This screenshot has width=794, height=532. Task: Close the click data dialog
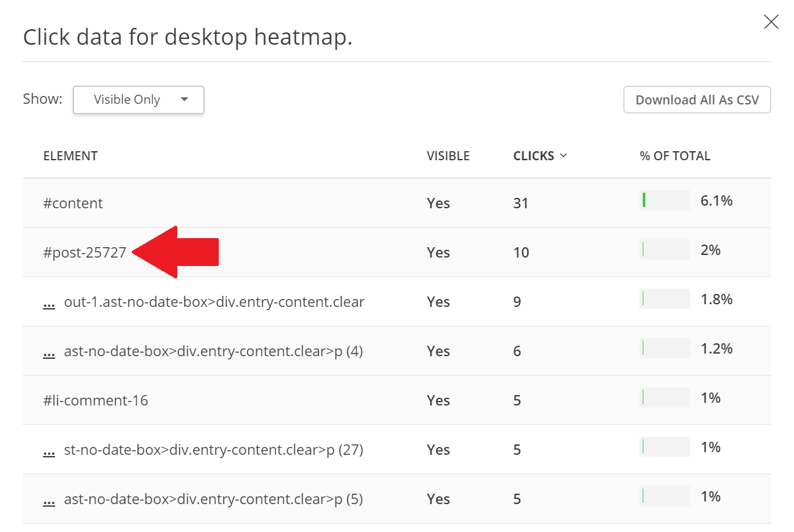771,22
